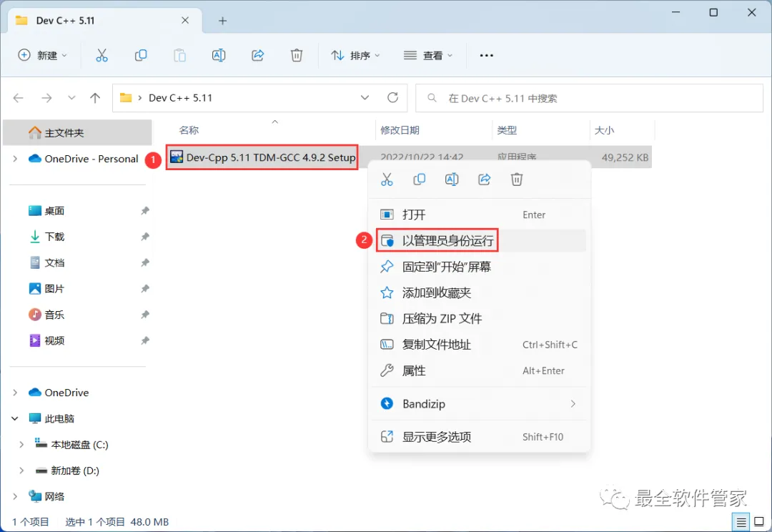Open the 新建 dropdown menu
The image size is (772, 532).
coord(42,55)
